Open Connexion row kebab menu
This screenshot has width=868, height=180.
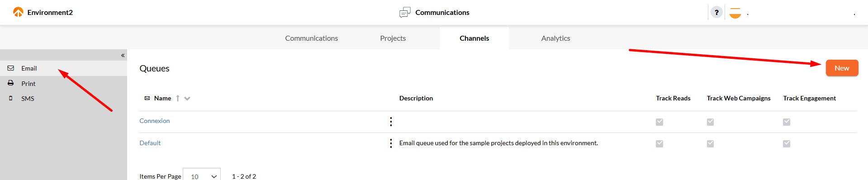pos(391,122)
